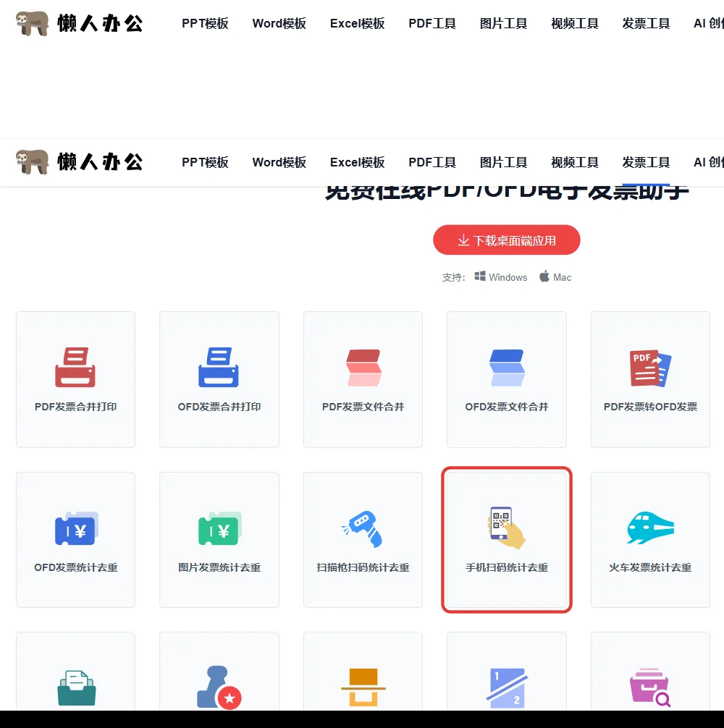The width and height of the screenshot is (724, 728).
Task: Click the teal inbox tray icon
Action: 77,688
